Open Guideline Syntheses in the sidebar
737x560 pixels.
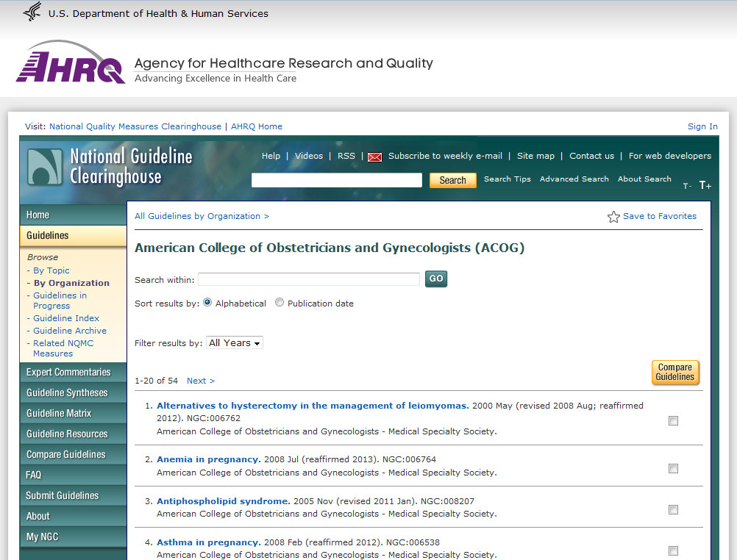pyautogui.click(x=74, y=392)
